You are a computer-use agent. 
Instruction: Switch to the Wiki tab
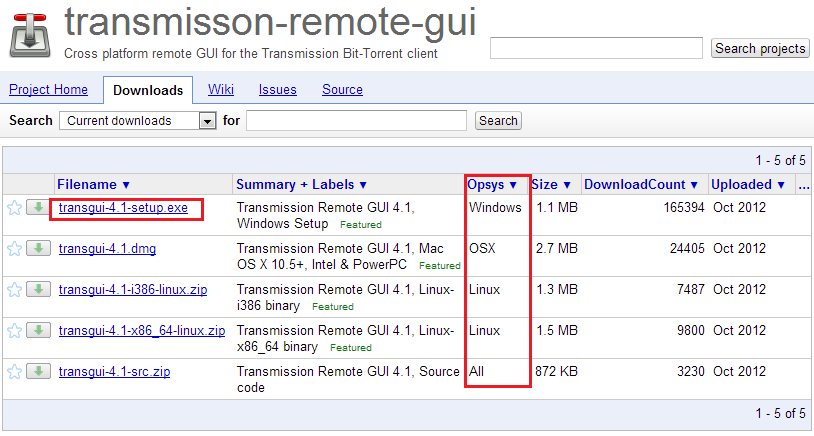click(221, 89)
